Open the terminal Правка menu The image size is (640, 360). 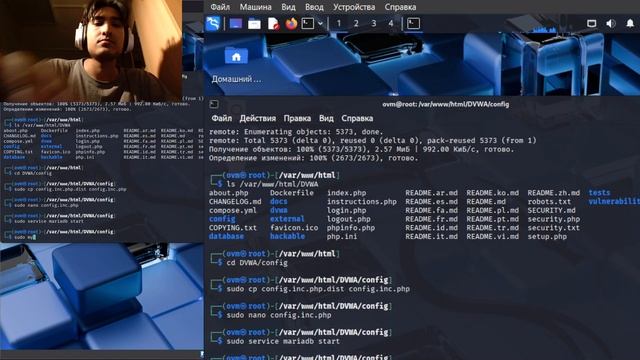pos(297,118)
